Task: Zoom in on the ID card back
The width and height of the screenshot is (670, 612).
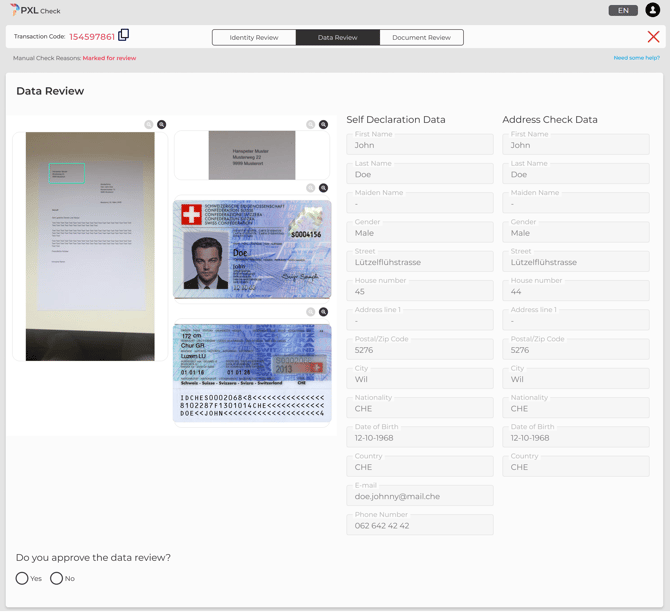Action: (x=323, y=312)
